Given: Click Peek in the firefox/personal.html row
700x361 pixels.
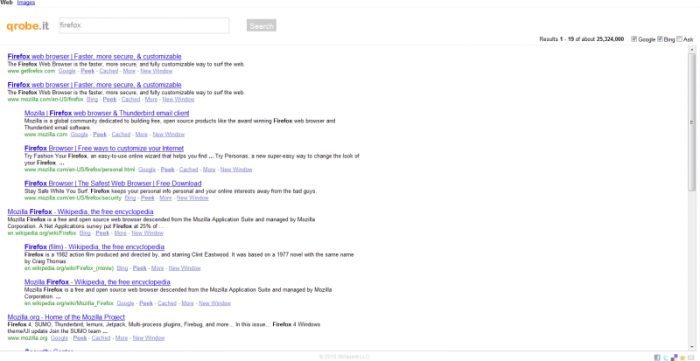Looking at the screenshot, I should tap(167, 170).
